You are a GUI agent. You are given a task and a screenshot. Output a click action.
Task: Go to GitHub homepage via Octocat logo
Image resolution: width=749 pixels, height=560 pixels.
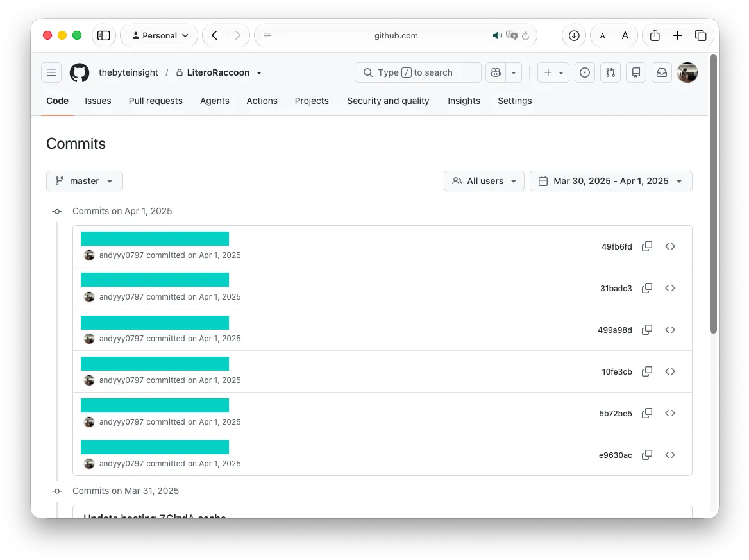click(80, 72)
